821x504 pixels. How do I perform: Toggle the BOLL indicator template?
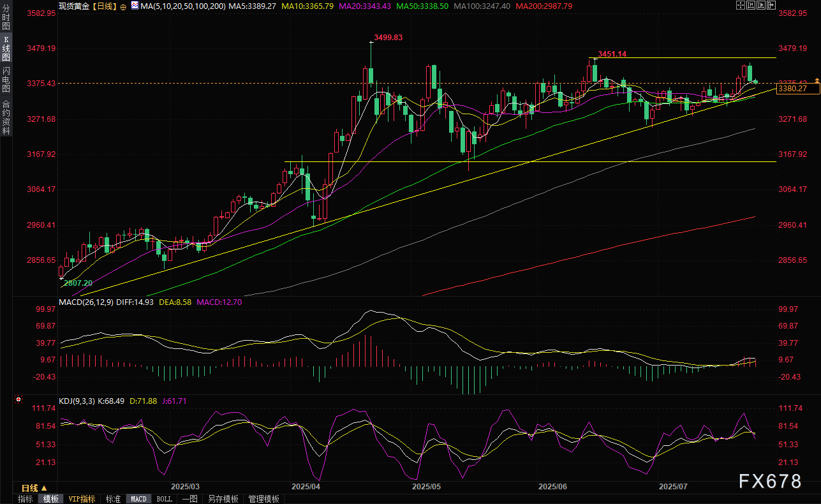tap(164, 499)
